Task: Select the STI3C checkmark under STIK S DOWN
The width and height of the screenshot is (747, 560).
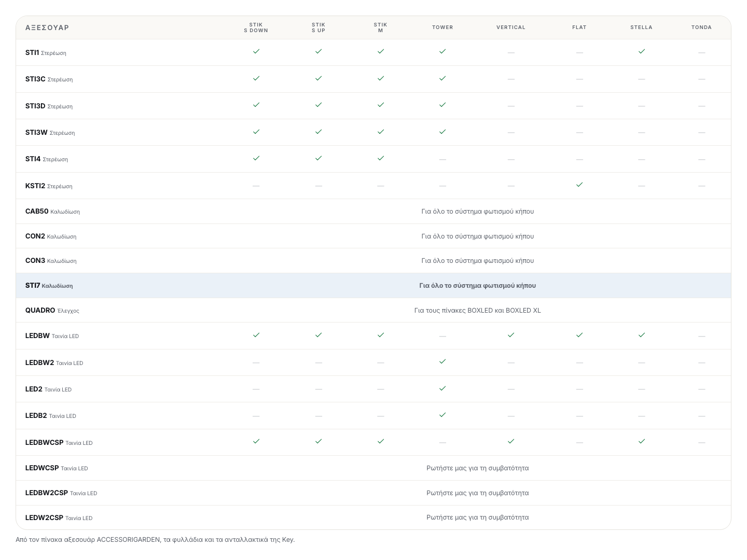Action: pyautogui.click(x=256, y=78)
